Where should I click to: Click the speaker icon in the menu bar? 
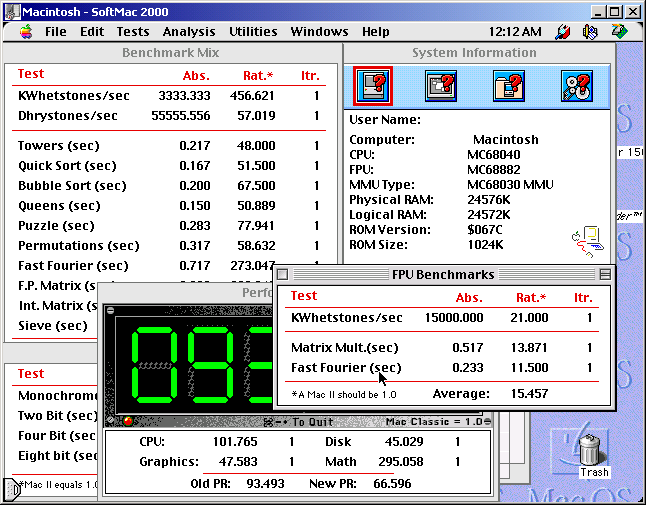pyautogui.click(x=590, y=32)
